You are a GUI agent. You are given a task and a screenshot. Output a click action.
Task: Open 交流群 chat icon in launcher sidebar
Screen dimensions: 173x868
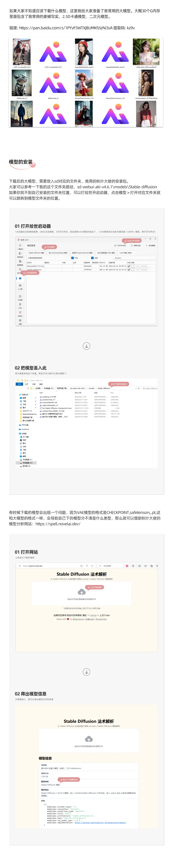click(20, 297)
